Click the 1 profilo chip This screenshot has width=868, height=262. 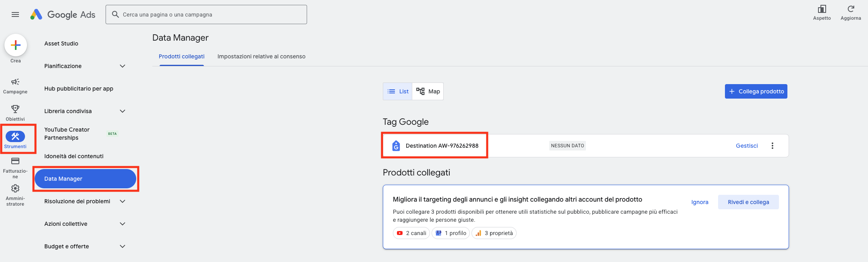click(451, 233)
